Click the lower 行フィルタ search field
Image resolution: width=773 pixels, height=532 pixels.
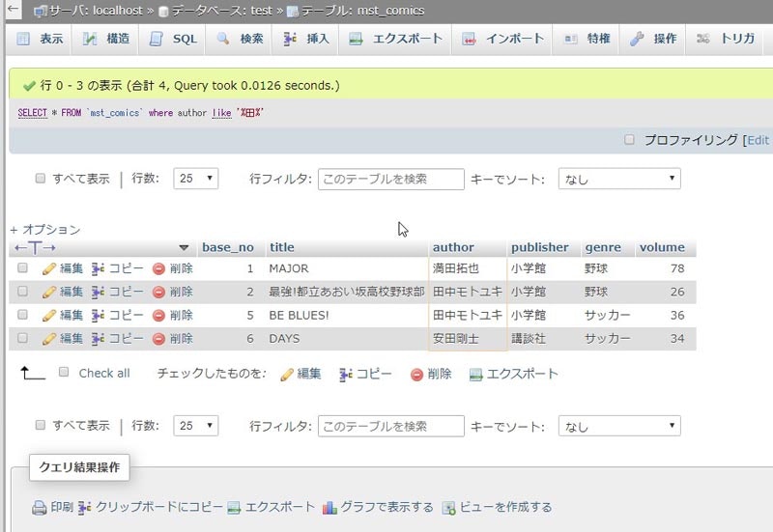coord(391,426)
